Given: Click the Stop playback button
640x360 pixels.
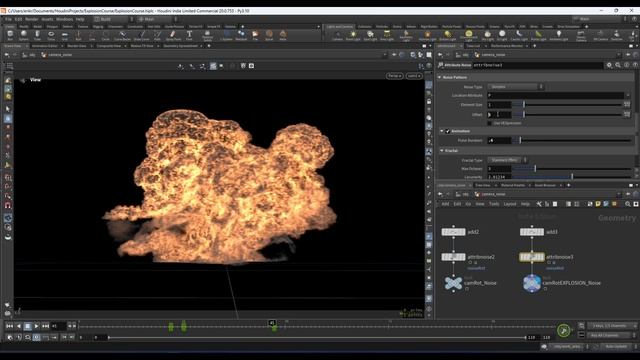Looking at the screenshot, I should click(27, 326).
